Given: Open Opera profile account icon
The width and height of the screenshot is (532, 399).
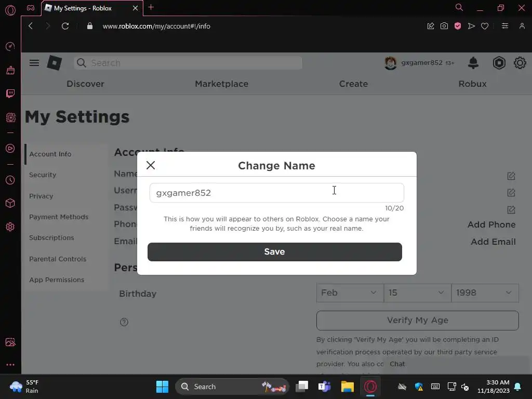Looking at the screenshot, I should tap(522, 26).
